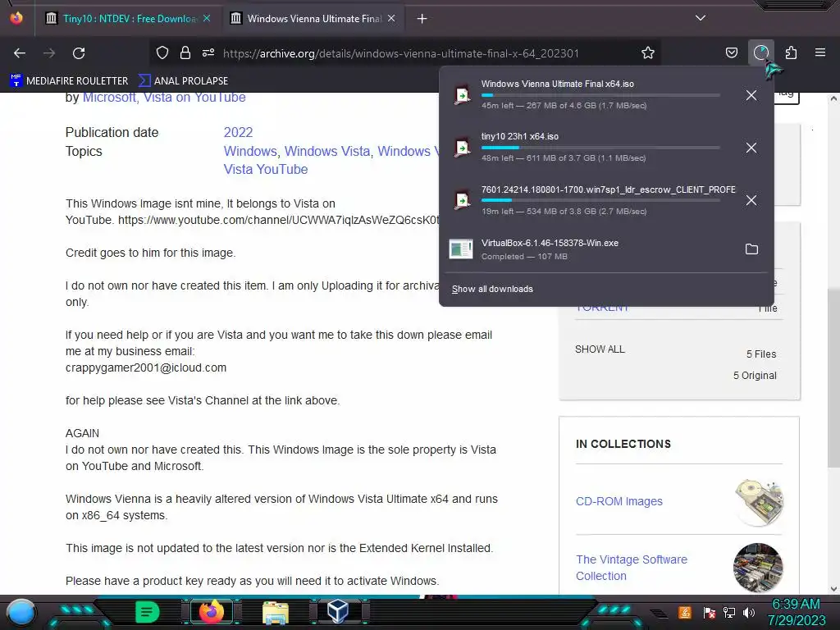840x630 pixels.
Task: Click the 7601.24214 download progress bar
Action: pos(600,200)
